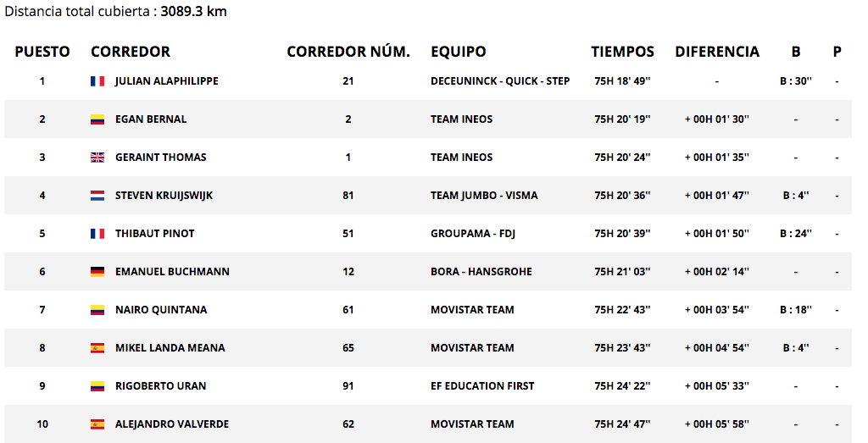The image size is (868, 443).
Task: Open rider Julian Alaphilippe's name
Action: [x=167, y=81]
